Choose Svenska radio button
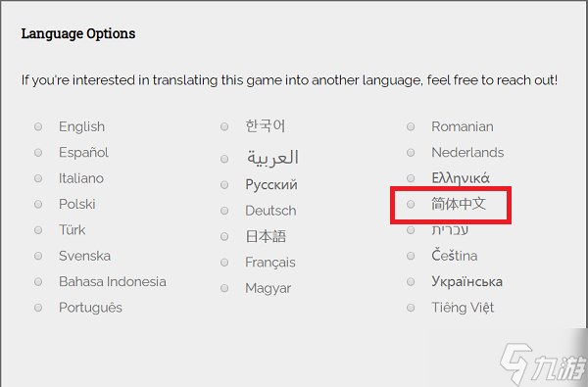The image size is (588, 387). pyautogui.click(x=38, y=256)
